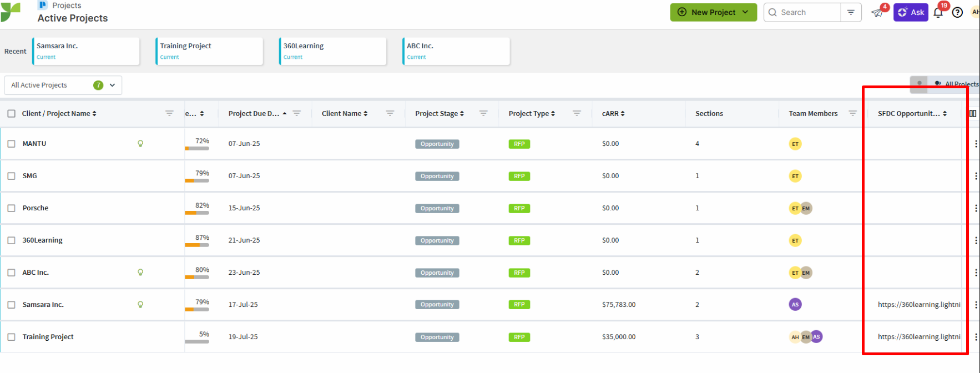Open the column chooser icon
Image resolution: width=980 pixels, height=373 pixels.
[973, 113]
